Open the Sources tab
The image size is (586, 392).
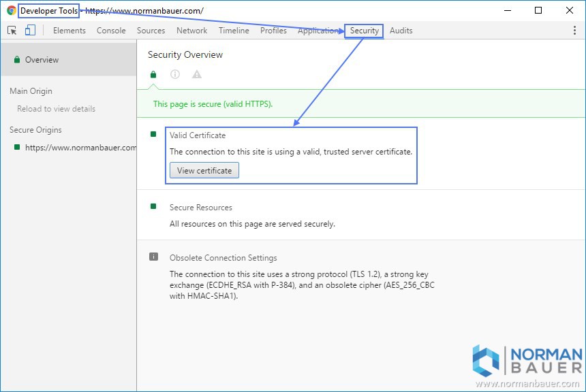[151, 31]
